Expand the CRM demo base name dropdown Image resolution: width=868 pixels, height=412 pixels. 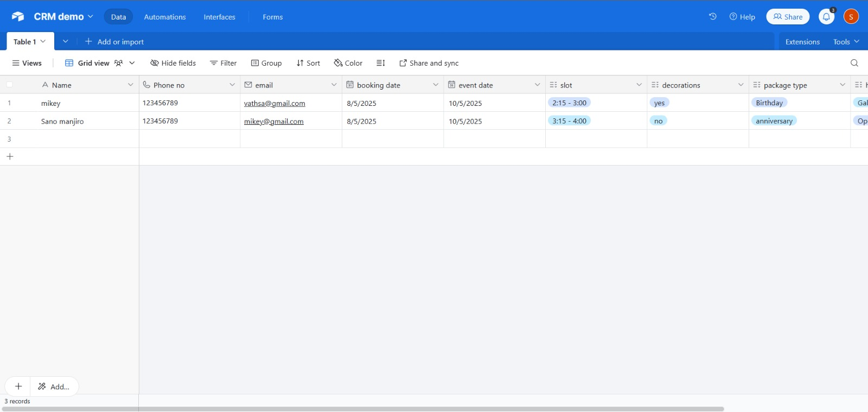coord(91,17)
